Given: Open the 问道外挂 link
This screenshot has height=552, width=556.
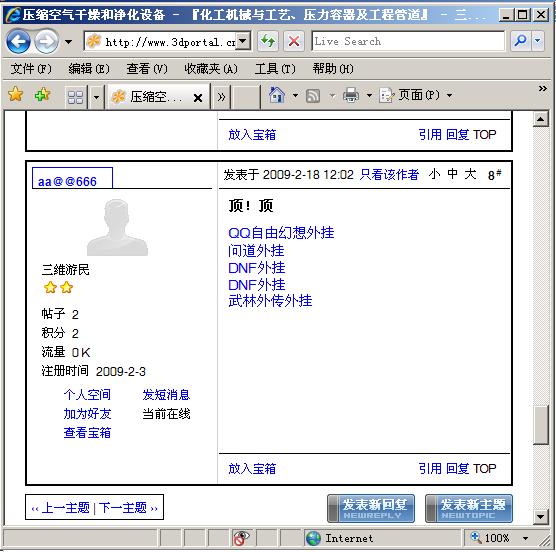Looking at the screenshot, I should tap(256, 251).
